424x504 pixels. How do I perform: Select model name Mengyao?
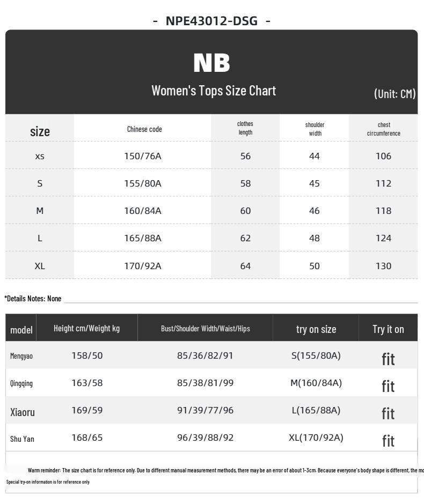(21, 356)
